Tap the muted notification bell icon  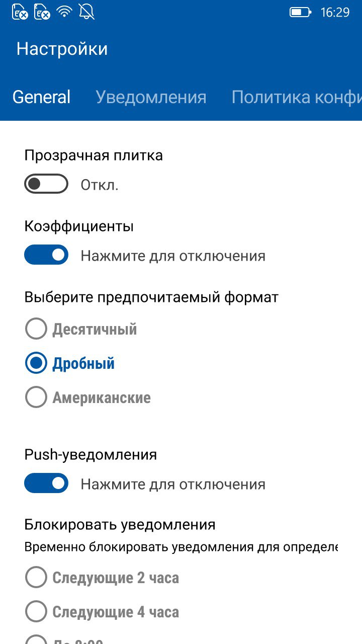click(86, 12)
